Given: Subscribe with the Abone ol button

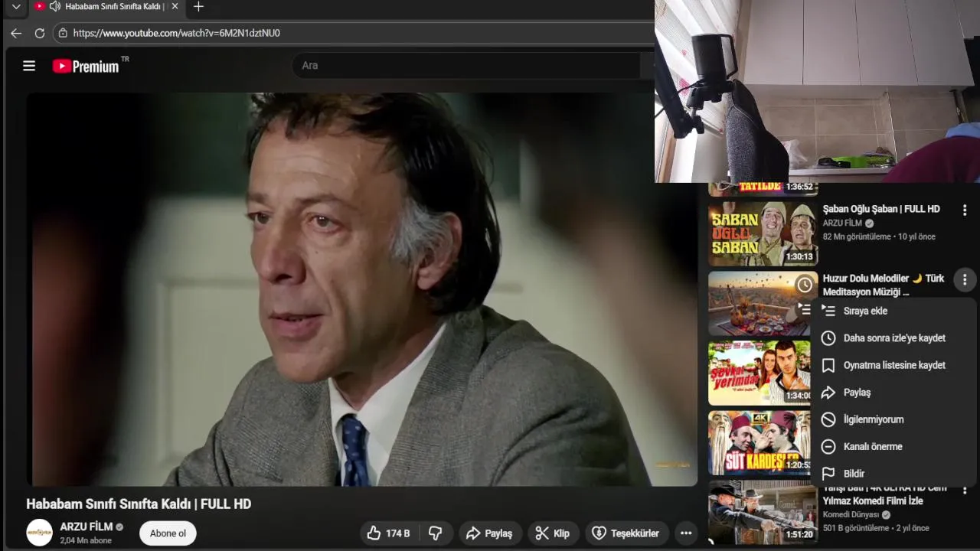Looking at the screenshot, I should point(168,533).
